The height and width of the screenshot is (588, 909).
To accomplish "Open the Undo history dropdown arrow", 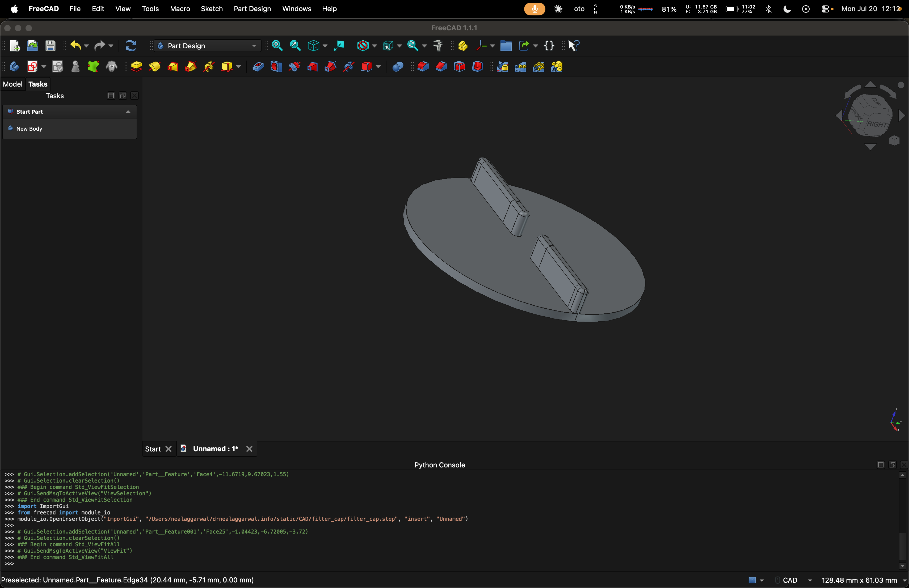I will (x=86, y=46).
